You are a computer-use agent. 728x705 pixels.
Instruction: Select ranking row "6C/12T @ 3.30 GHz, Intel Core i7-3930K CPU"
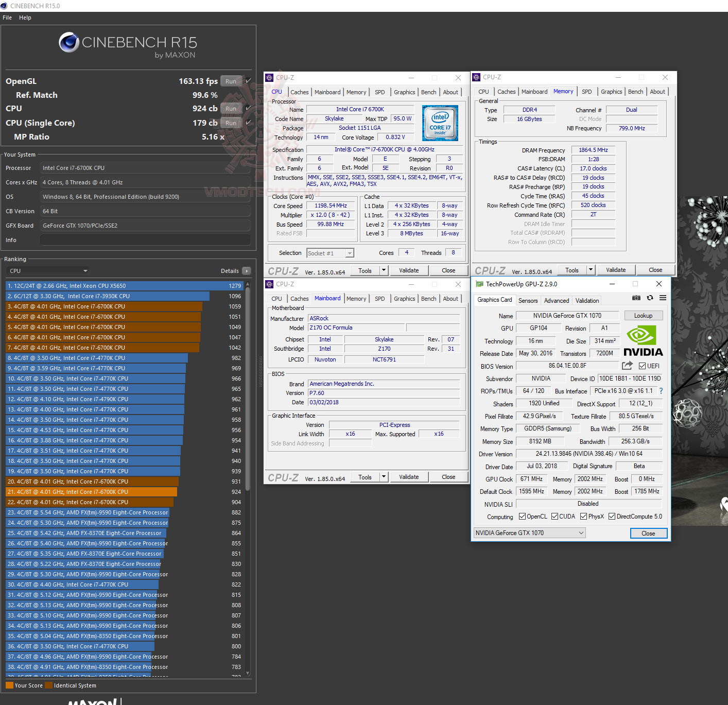(x=124, y=296)
